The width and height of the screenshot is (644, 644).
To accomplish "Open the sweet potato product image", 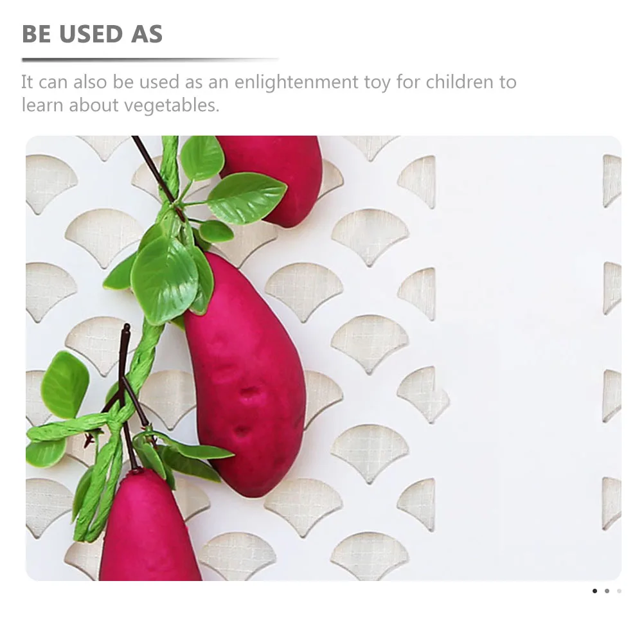I will tap(323, 358).
